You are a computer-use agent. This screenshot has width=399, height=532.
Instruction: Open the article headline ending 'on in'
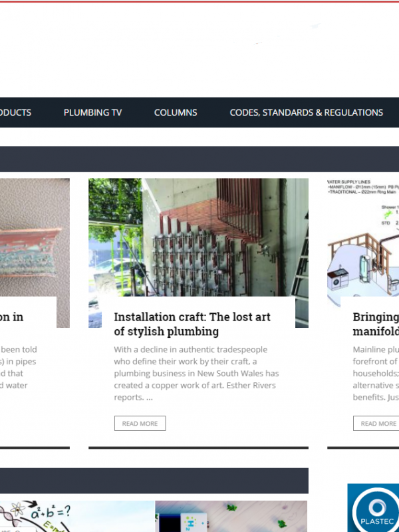tap(11, 317)
